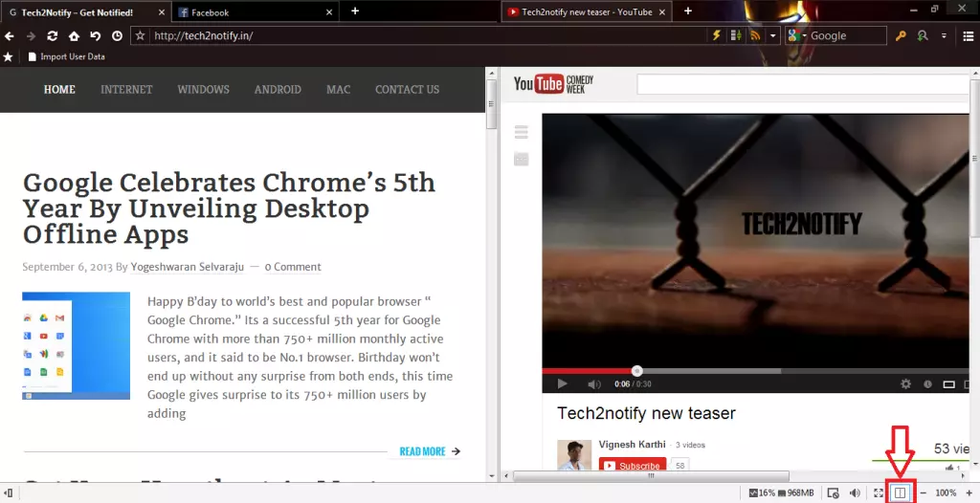Open the Import User Data bookmark
The width and height of the screenshot is (980, 503).
click(66, 56)
